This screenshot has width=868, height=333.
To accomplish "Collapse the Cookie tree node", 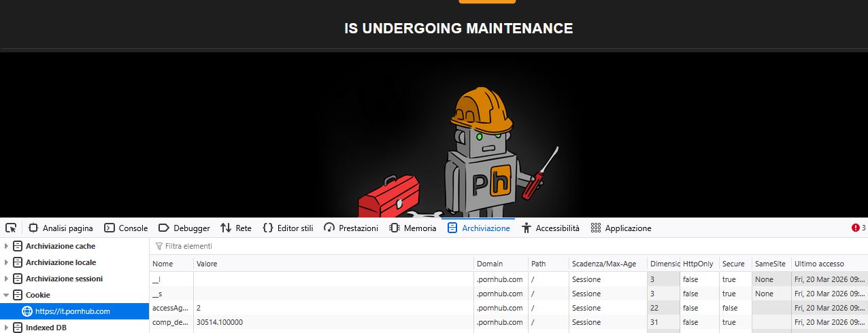I will point(7,295).
